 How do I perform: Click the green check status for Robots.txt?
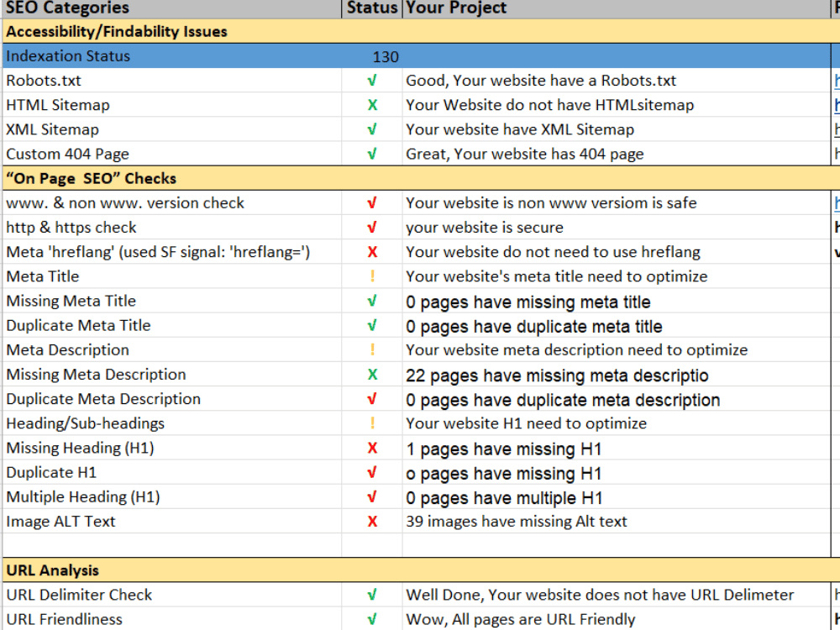(372, 81)
